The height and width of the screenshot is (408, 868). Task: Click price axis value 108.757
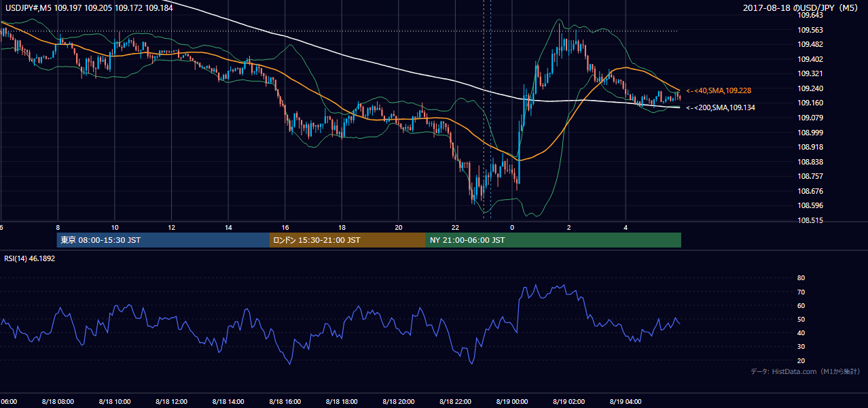(x=810, y=176)
